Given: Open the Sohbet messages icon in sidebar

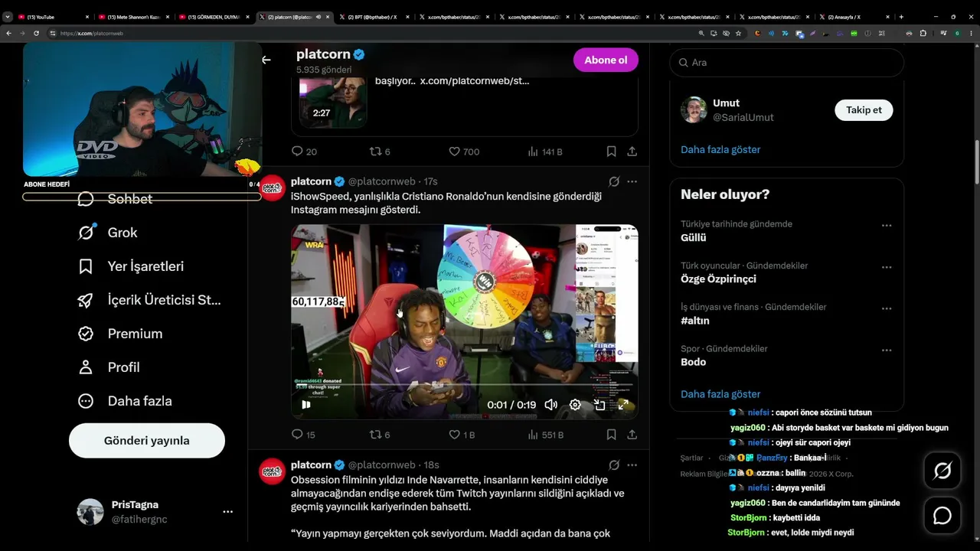Looking at the screenshot, I should (86, 199).
